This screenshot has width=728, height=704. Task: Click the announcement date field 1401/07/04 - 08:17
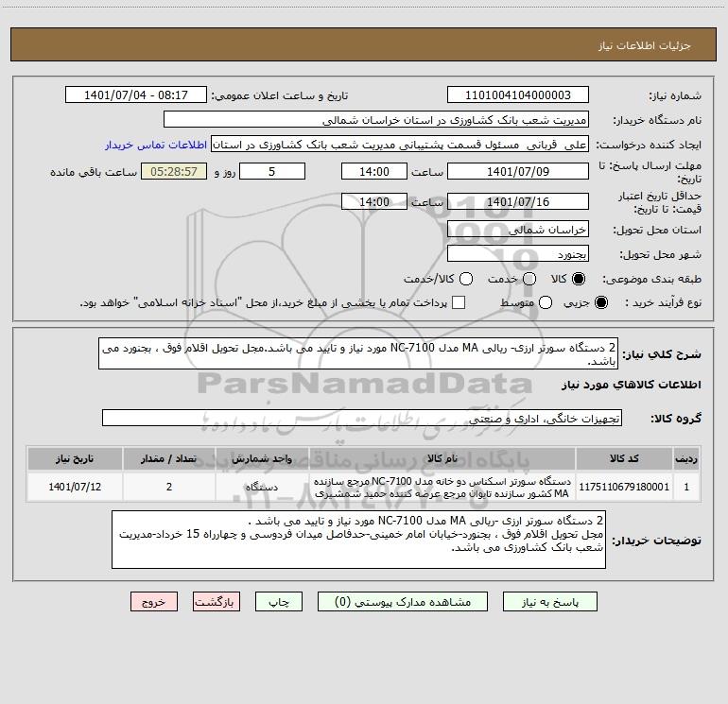[135, 95]
